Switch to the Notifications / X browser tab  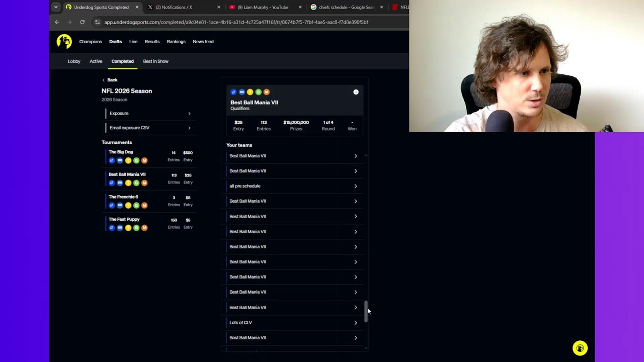click(x=184, y=7)
